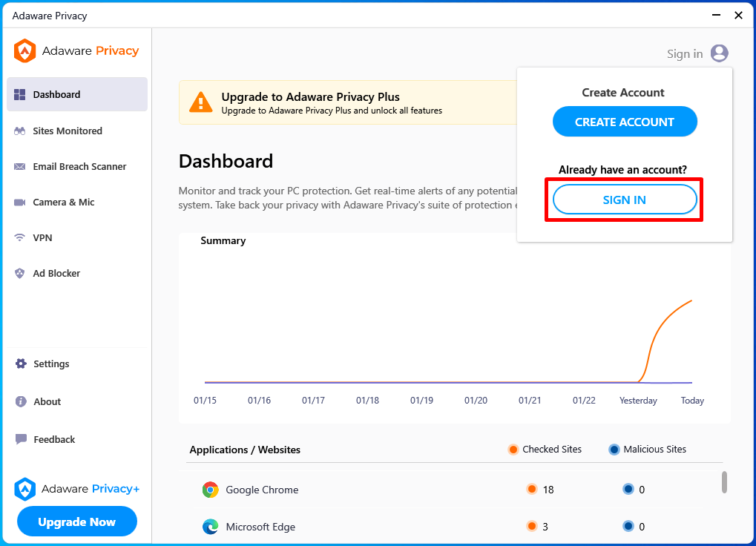Click the Google Chrome icon
Image resolution: width=756 pixels, height=546 pixels.
point(210,490)
